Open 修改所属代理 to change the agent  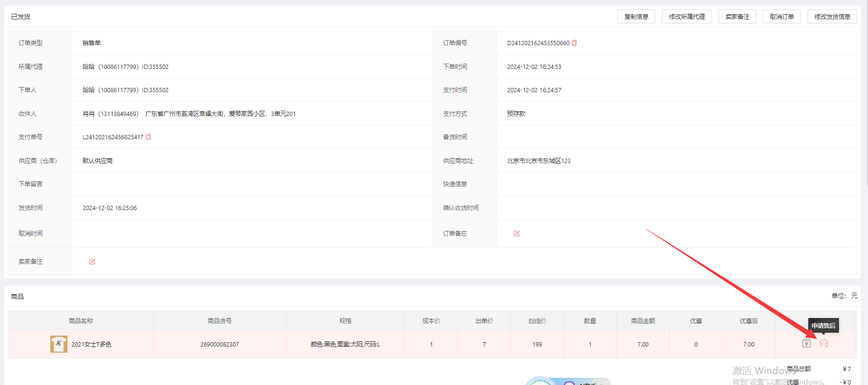click(687, 17)
